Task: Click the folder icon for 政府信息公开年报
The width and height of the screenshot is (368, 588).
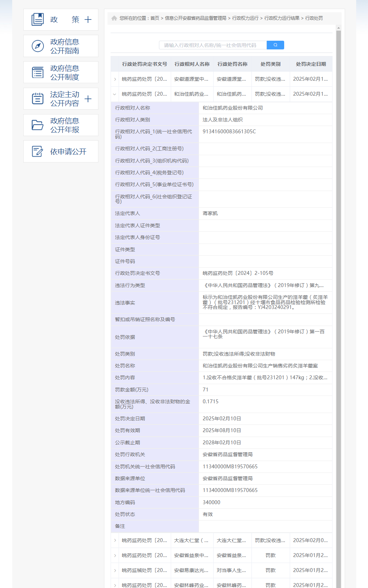Action: click(38, 125)
